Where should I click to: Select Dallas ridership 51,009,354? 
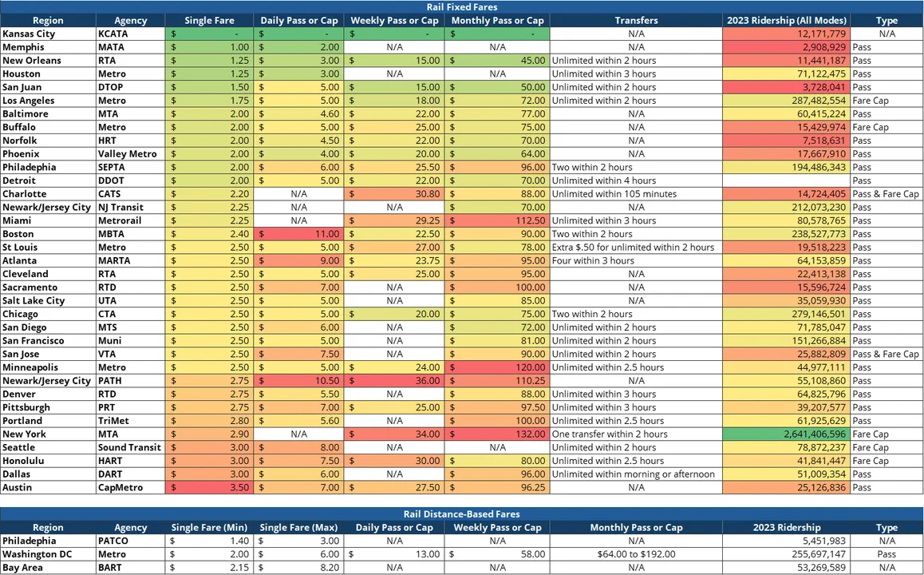coord(786,474)
